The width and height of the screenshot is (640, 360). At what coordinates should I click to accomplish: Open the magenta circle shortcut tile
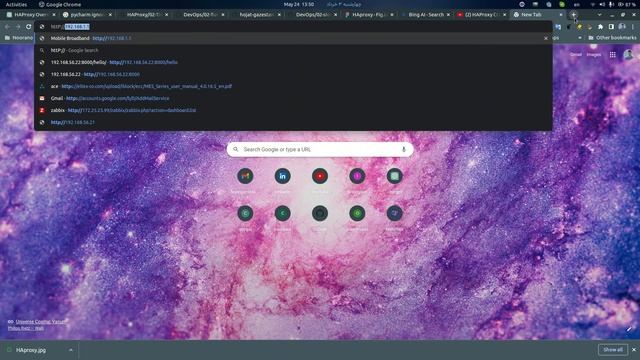click(357, 176)
